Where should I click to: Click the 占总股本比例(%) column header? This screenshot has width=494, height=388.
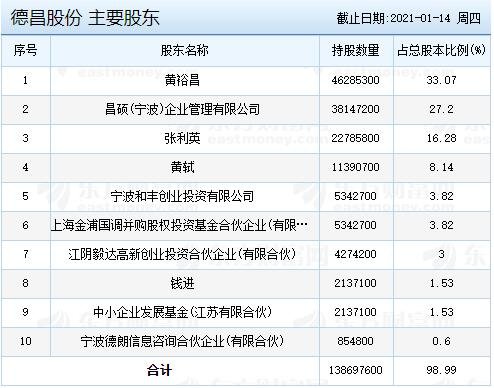(441, 51)
